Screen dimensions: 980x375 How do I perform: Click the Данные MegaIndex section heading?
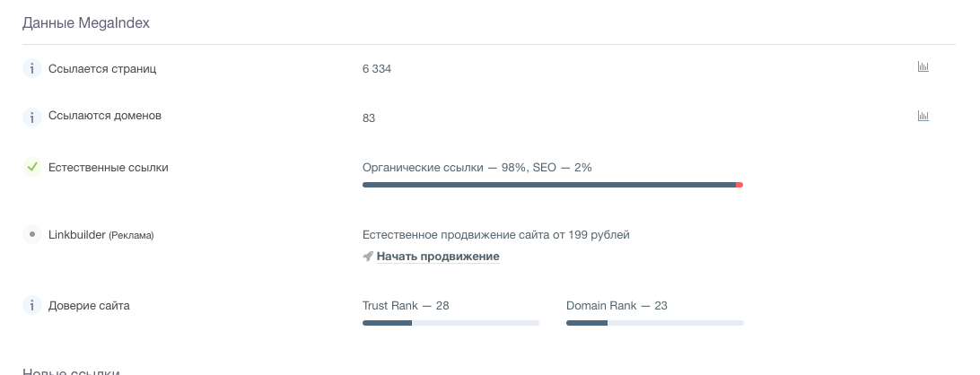click(x=86, y=23)
